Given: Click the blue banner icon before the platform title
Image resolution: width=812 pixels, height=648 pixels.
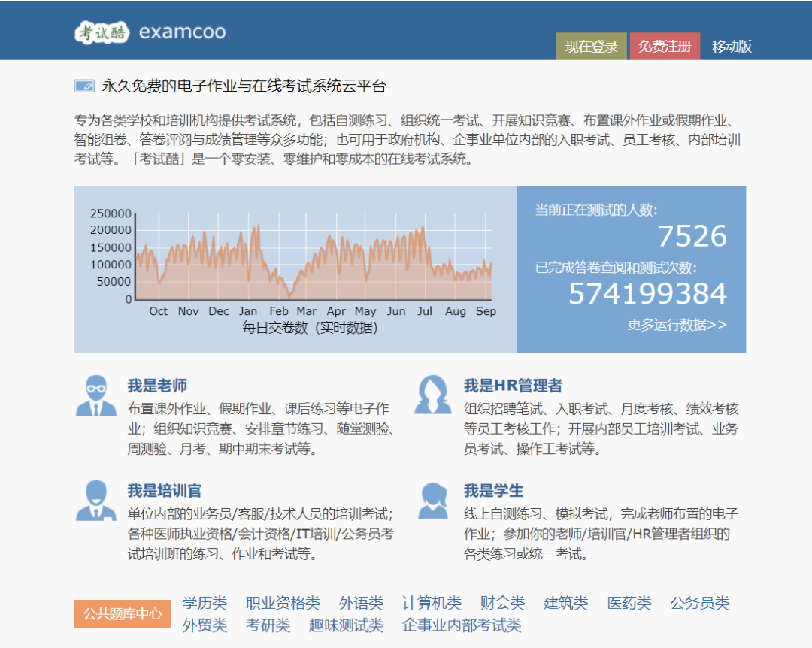Looking at the screenshot, I should coord(83,86).
